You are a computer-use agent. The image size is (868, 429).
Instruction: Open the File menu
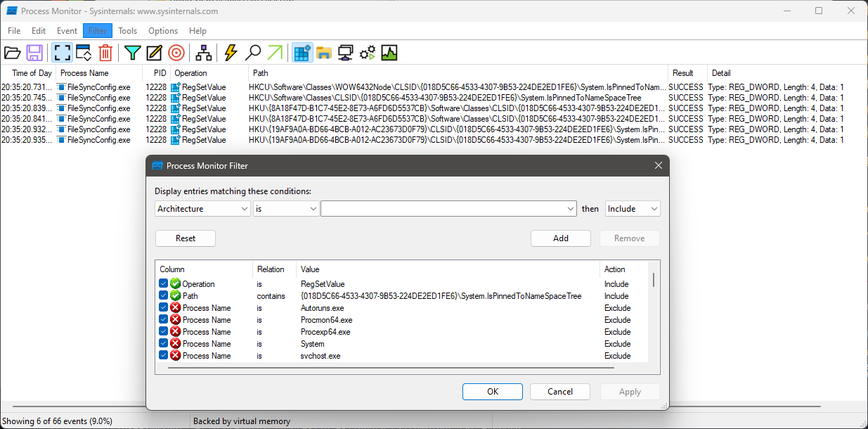14,31
